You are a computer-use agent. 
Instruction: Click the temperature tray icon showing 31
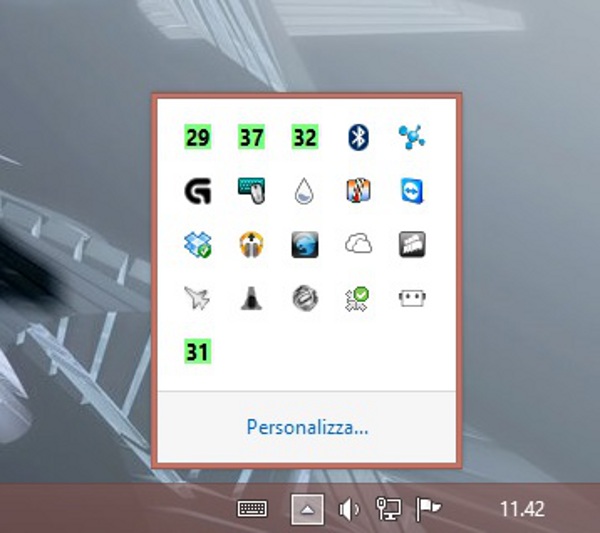coord(197,351)
